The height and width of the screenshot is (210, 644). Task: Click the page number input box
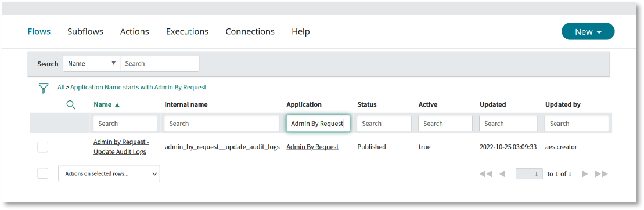coord(529,174)
